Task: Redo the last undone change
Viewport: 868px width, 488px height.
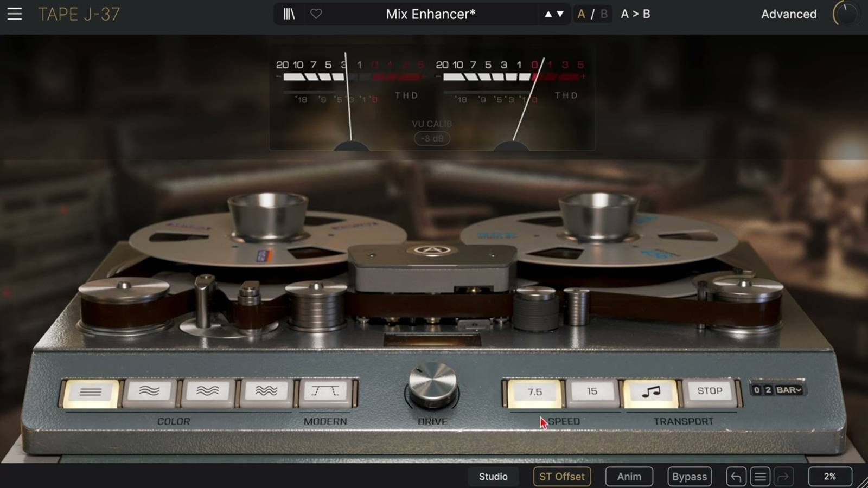Action: [x=783, y=477]
